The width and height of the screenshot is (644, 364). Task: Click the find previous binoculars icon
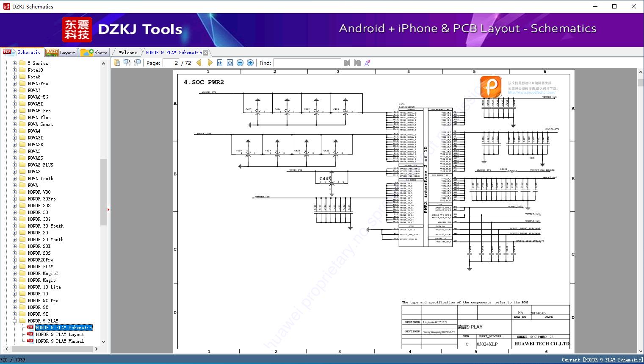(347, 63)
